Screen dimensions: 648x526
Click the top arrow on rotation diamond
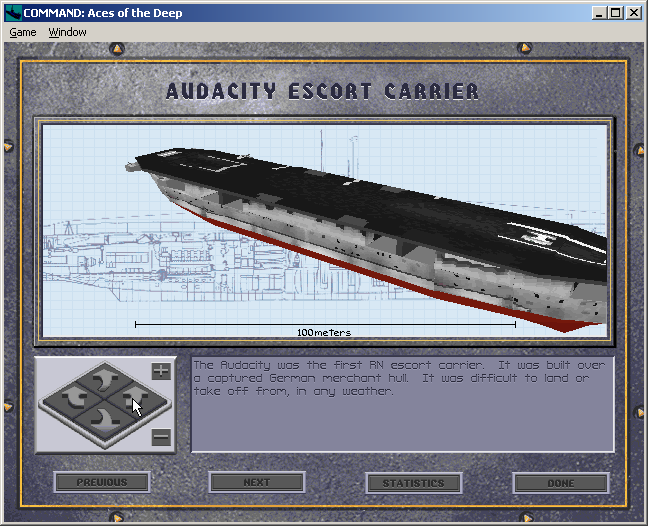pos(105,380)
